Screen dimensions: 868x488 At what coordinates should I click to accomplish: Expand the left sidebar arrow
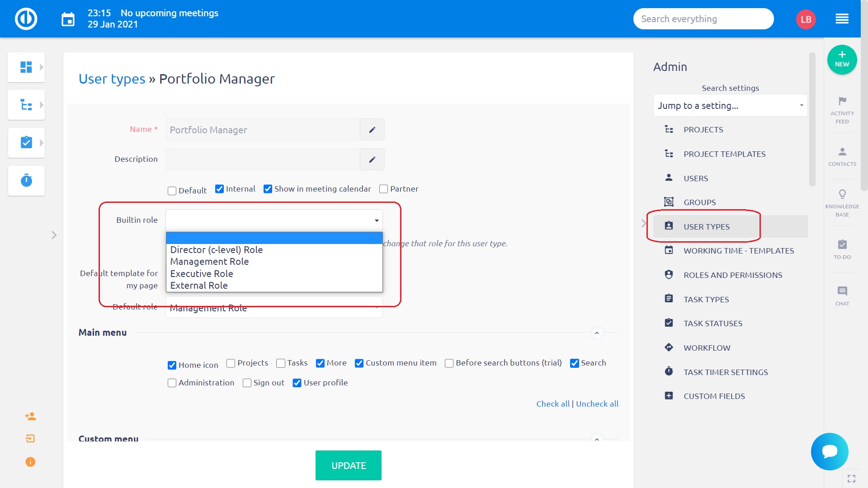[54, 235]
